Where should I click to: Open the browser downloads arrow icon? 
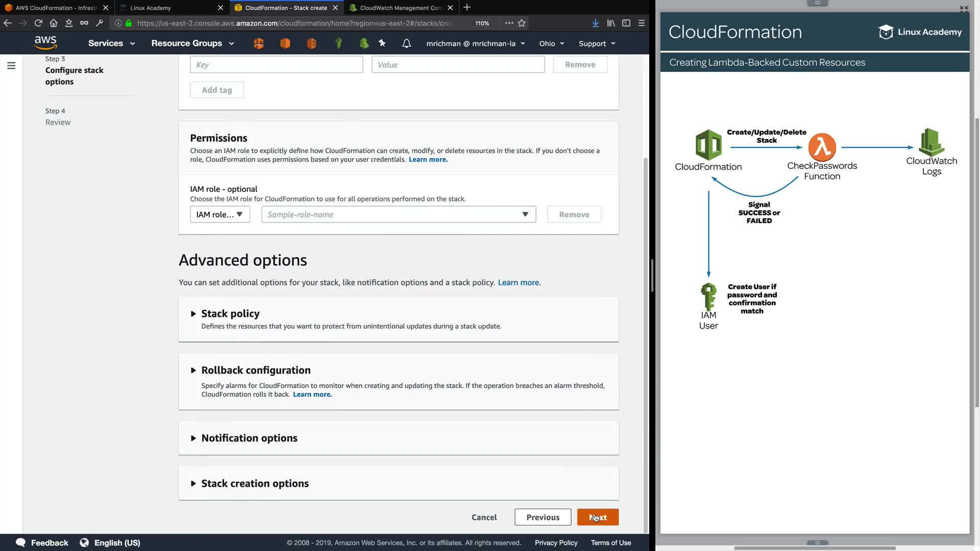(x=595, y=23)
